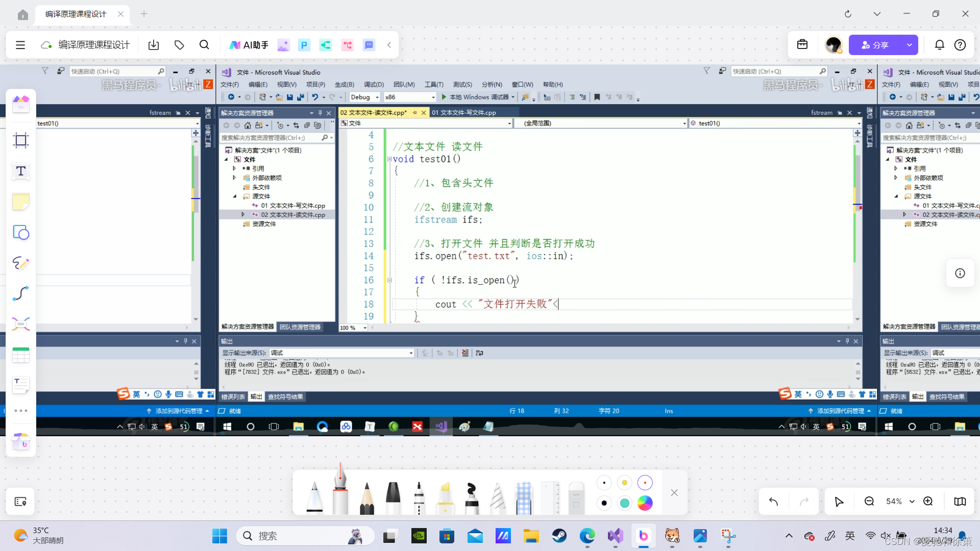Select the Text tool in left sidebar
Screen dimensions: 980x551
21,171
